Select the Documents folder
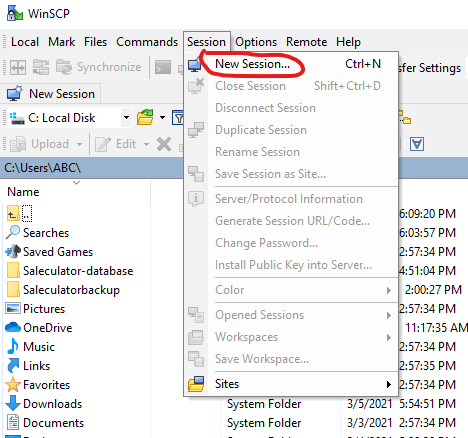This screenshot has width=468, height=438. 45,423
